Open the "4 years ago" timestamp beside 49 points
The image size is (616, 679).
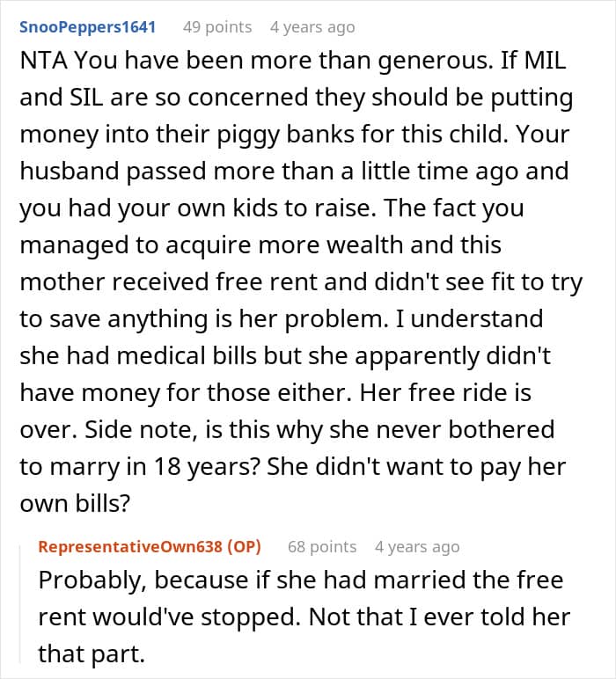[312, 27]
